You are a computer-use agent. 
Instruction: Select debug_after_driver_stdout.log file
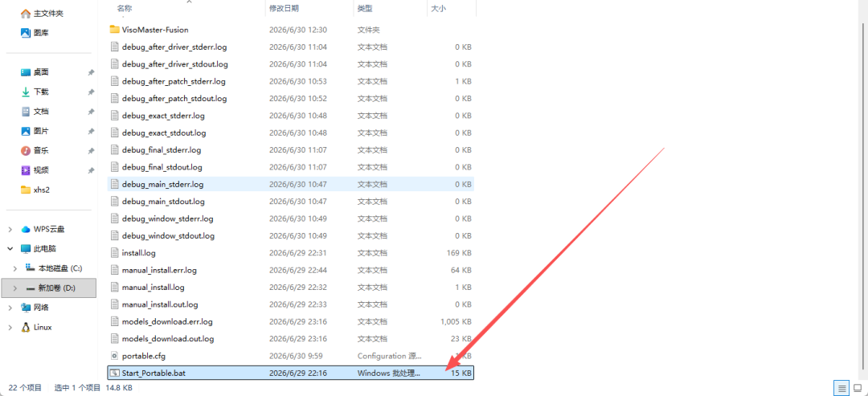(291, 64)
